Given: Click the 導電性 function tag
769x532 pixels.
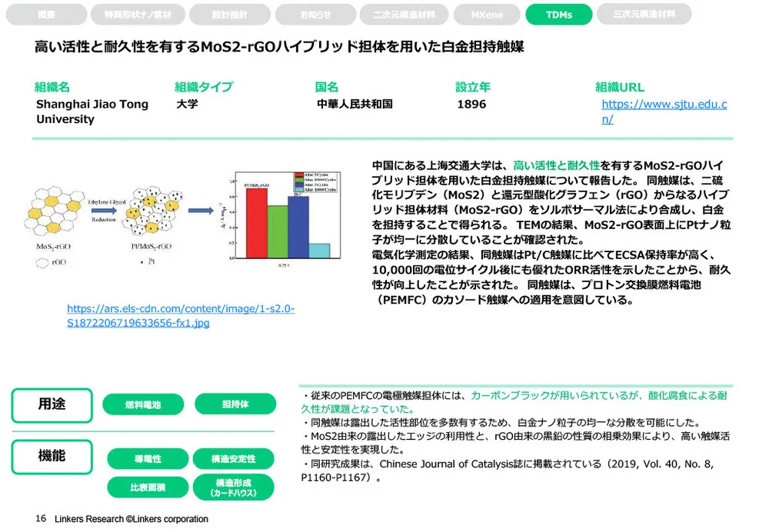Looking at the screenshot, I should tap(148, 459).
